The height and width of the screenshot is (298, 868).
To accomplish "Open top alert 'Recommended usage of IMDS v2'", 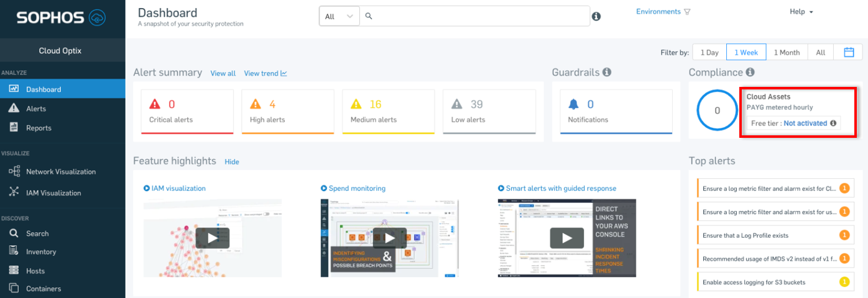I will [775, 259].
